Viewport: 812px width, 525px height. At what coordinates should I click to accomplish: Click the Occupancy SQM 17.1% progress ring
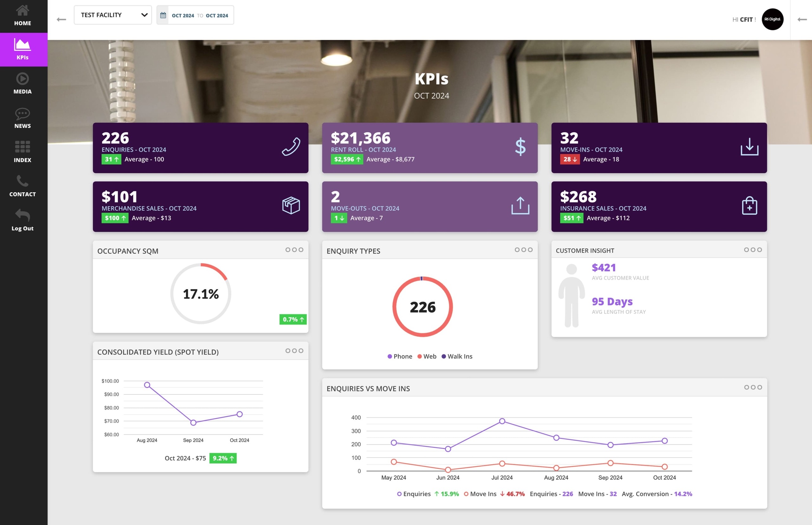coord(201,293)
